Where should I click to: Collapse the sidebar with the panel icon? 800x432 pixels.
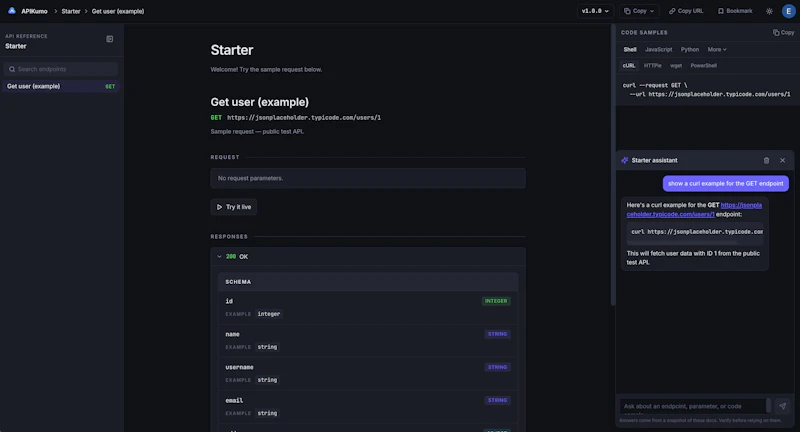click(110, 39)
